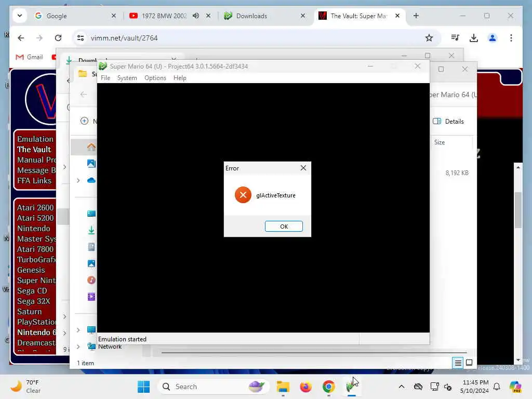Open the Windows Start menu
Image resolution: width=532 pixels, height=399 pixels.
(143, 387)
